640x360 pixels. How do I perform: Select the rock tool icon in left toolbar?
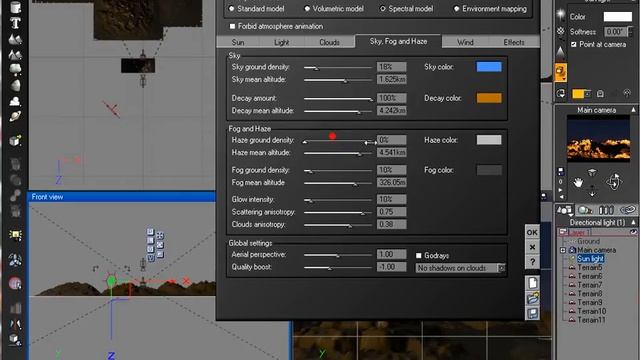[x=16, y=86]
